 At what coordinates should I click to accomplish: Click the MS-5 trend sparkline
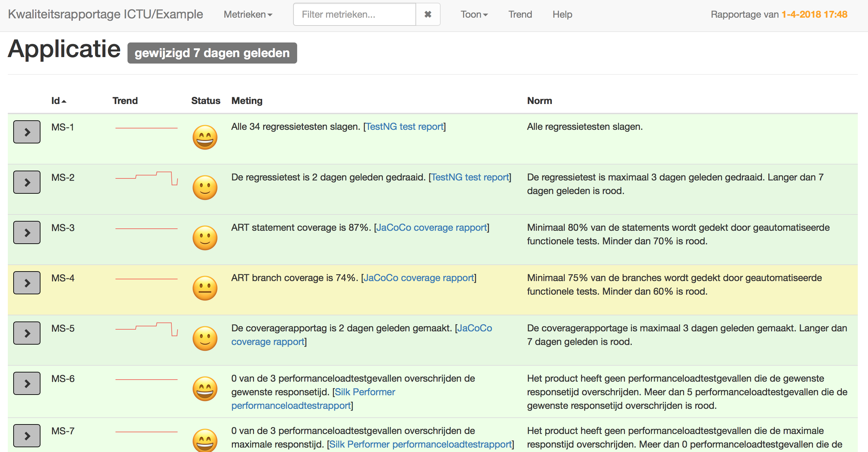pos(147,329)
